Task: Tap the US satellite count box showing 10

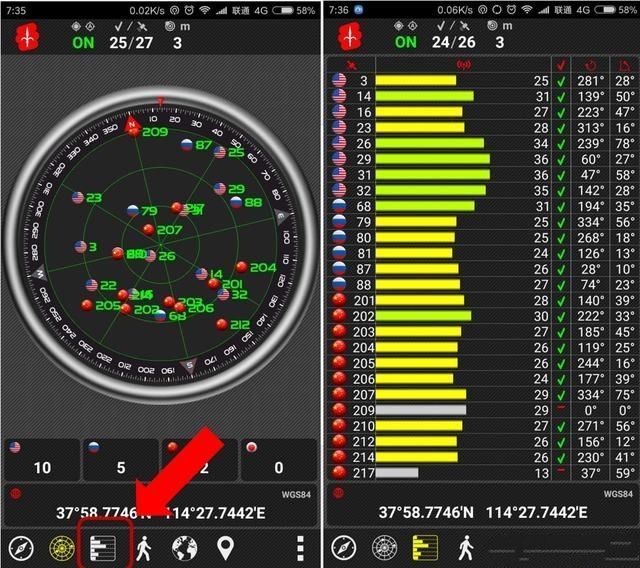Action: click(x=42, y=458)
